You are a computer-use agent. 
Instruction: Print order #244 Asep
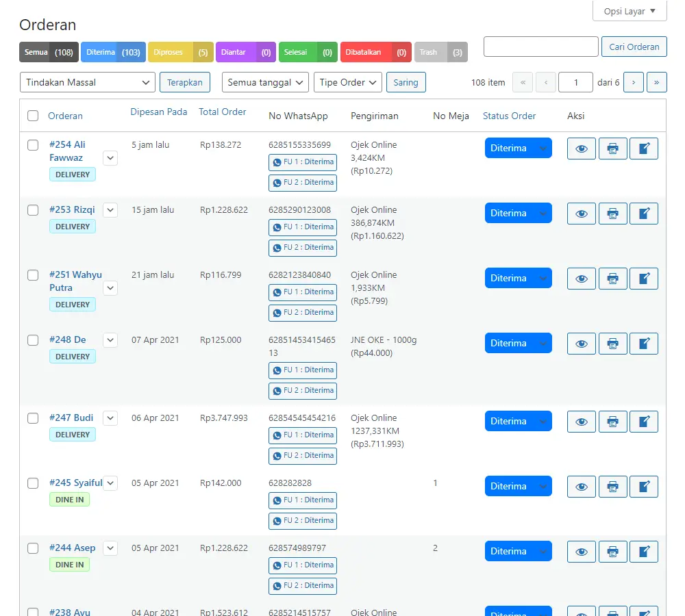612,552
